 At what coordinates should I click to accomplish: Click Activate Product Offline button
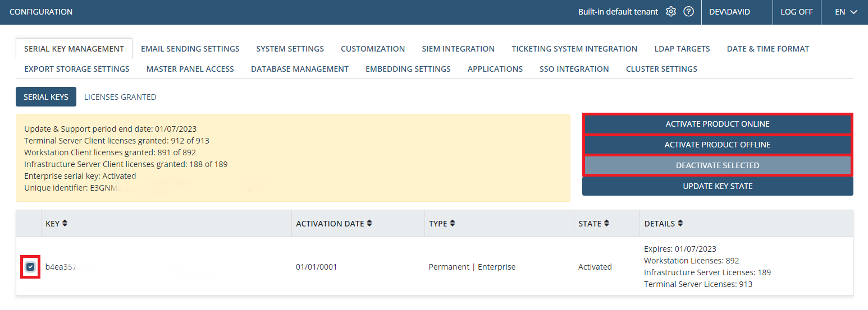[718, 145]
